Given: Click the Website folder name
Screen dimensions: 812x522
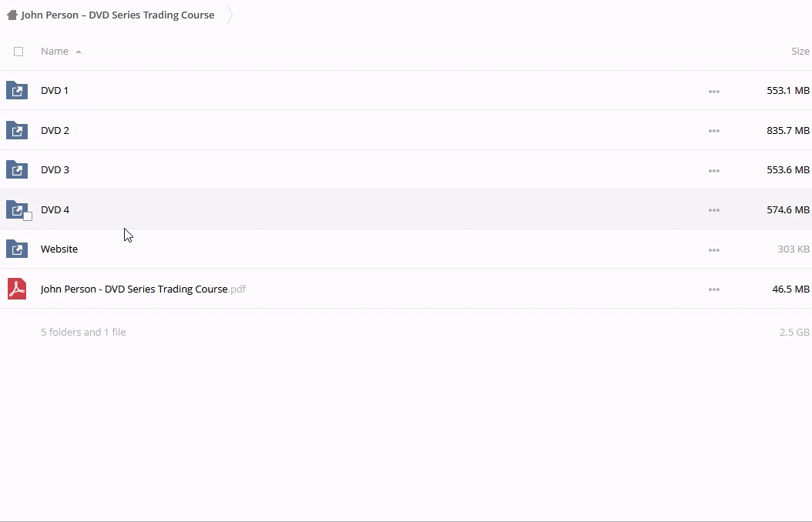Looking at the screenshot, I should click(x=59, y=249).
